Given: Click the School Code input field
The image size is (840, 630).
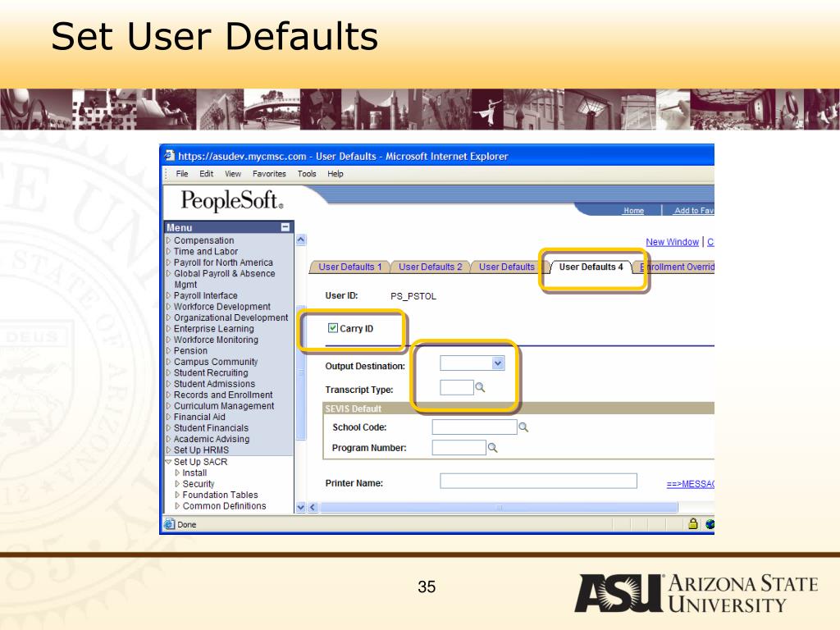Looking at the screenshot, I should [x=474, y=427].
